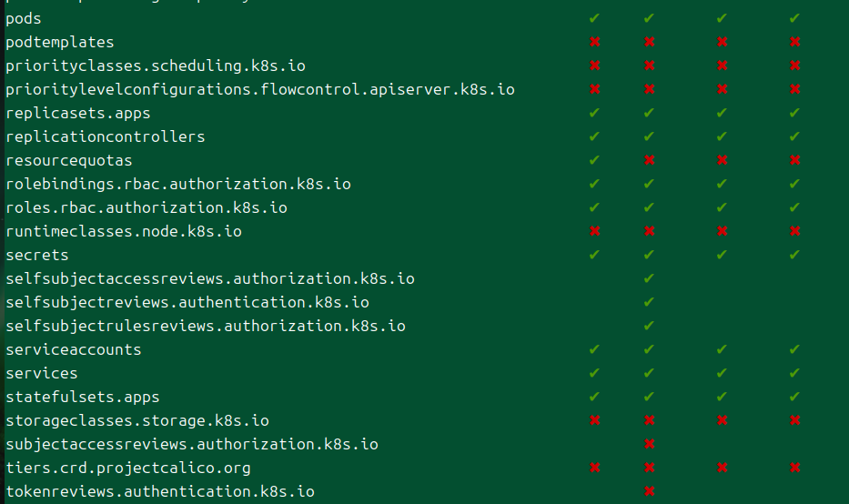Image resolution: width=849 pixels, height=504 pixels.
Task: Click the statefulsets.apps resource name
Action: (82, 398)
